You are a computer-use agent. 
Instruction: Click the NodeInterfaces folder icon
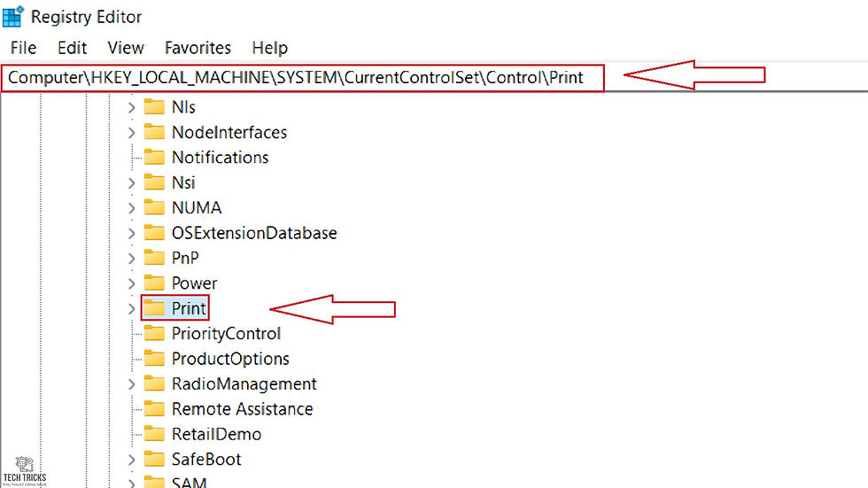pos(154,132)
